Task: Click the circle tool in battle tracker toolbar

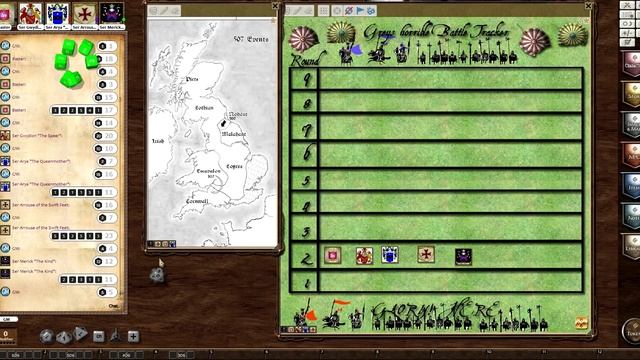Action: point(337,11)
